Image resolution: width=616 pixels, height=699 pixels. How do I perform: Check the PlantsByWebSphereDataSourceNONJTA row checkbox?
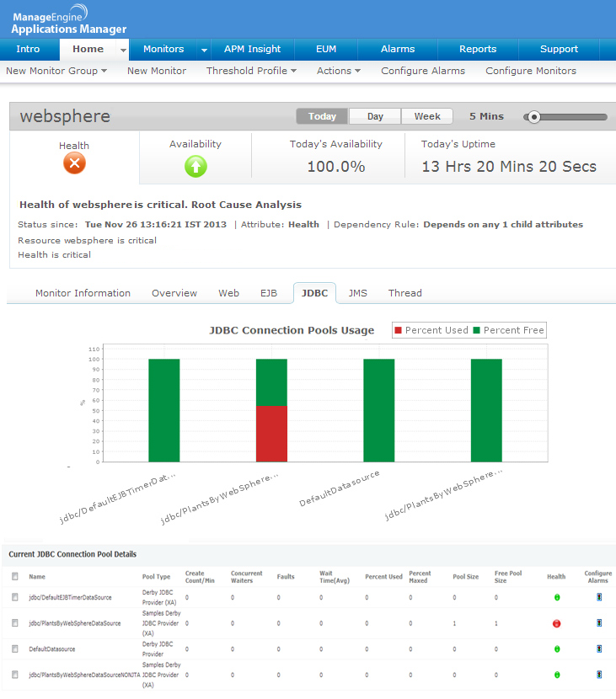click(x=15, y=675)
